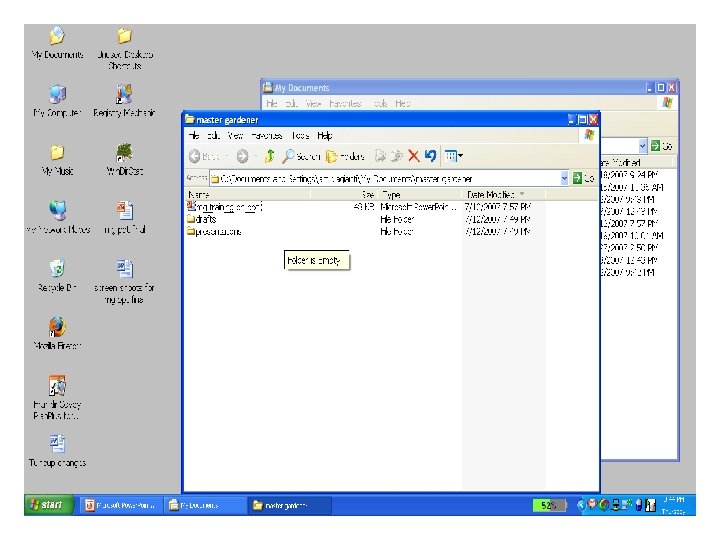Open the Help menu in master gardener
The image size is (720, 540).
(325, 135)
